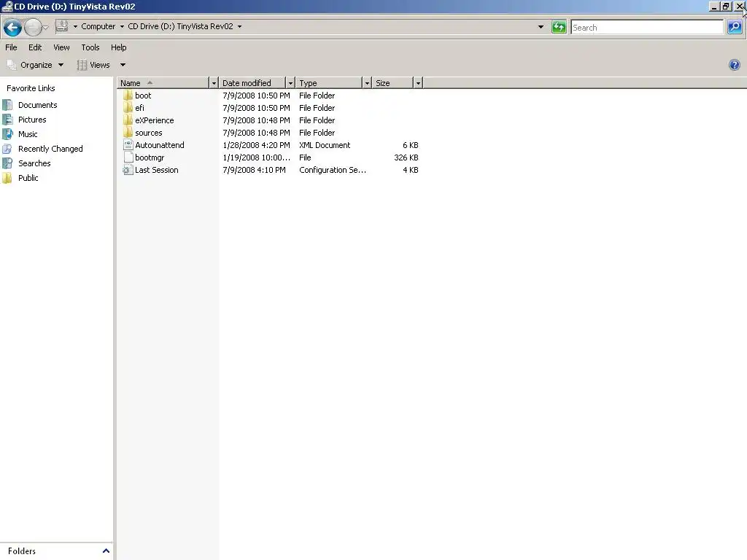
Task: Expand the dropdown arrow before Computer breadcrumb
Action: (x=75, y=27)
